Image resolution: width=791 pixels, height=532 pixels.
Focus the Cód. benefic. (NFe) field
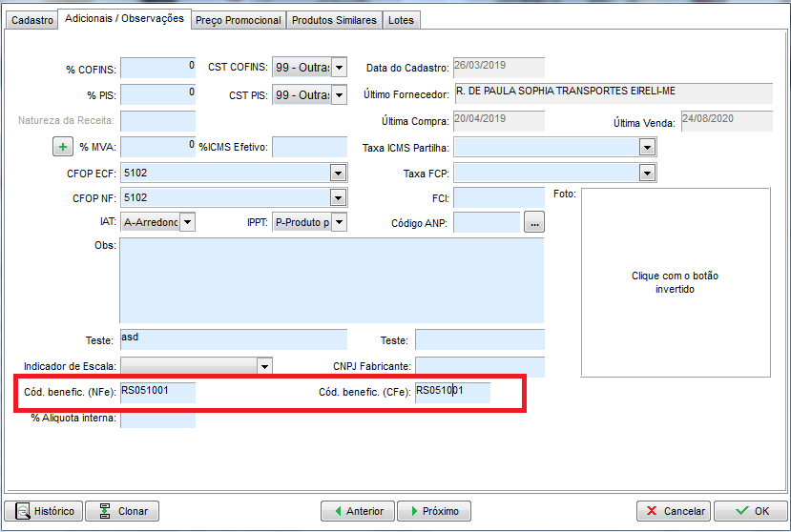[x=157, y=391]
